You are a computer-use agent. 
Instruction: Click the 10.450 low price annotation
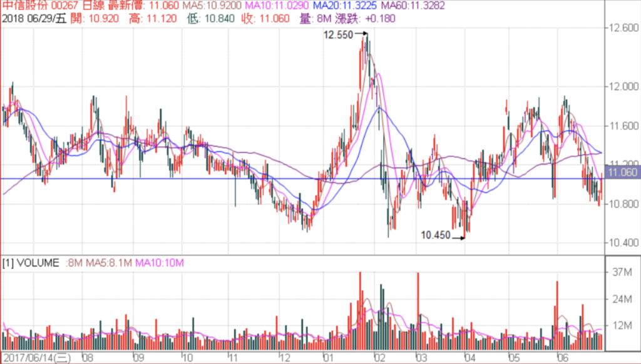pos(436,235)
